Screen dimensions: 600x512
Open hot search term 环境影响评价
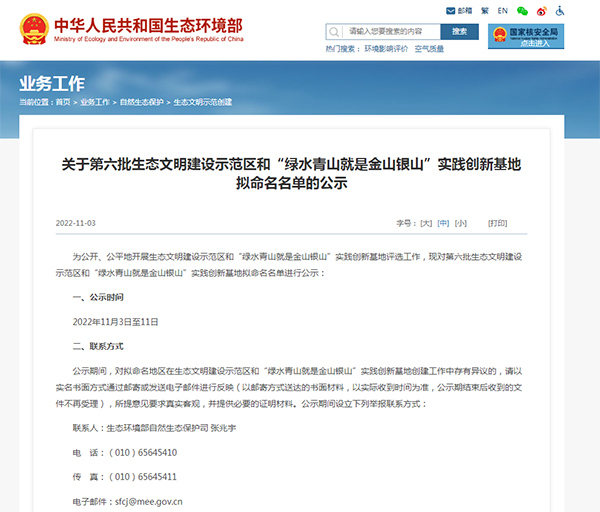[x=387, y=49]
